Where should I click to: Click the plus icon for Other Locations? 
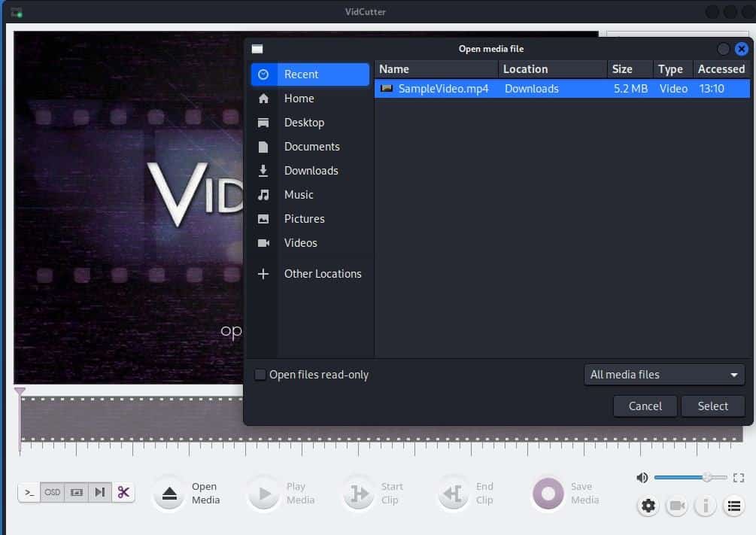pyautogui.click(x=263, y=274)
